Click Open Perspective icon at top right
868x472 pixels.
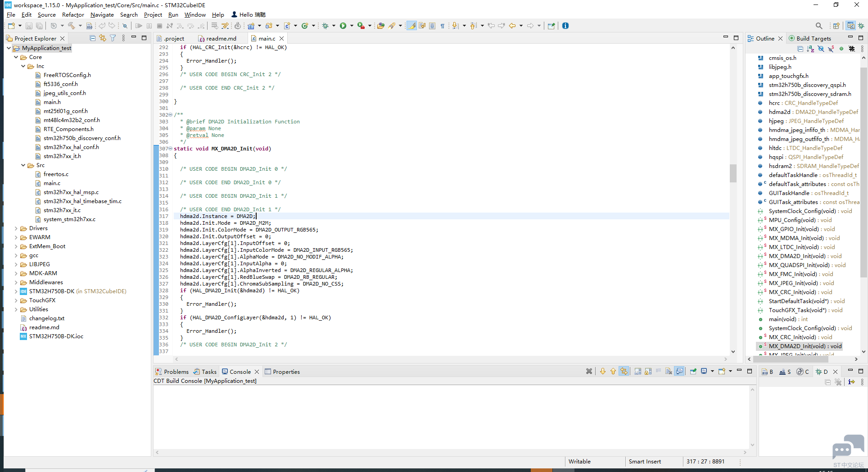[836, 26]
